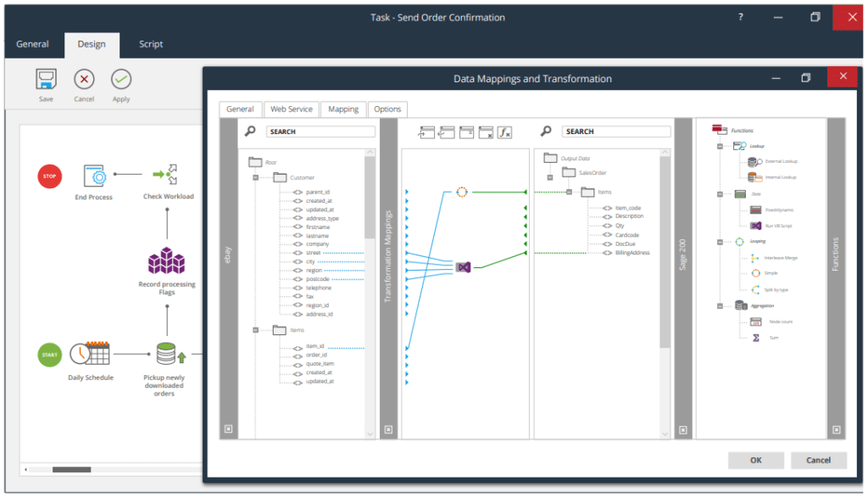
Task: Click the source SEARCH field above ebay tree
Action: pyautogui.click(x=320, y=131)
